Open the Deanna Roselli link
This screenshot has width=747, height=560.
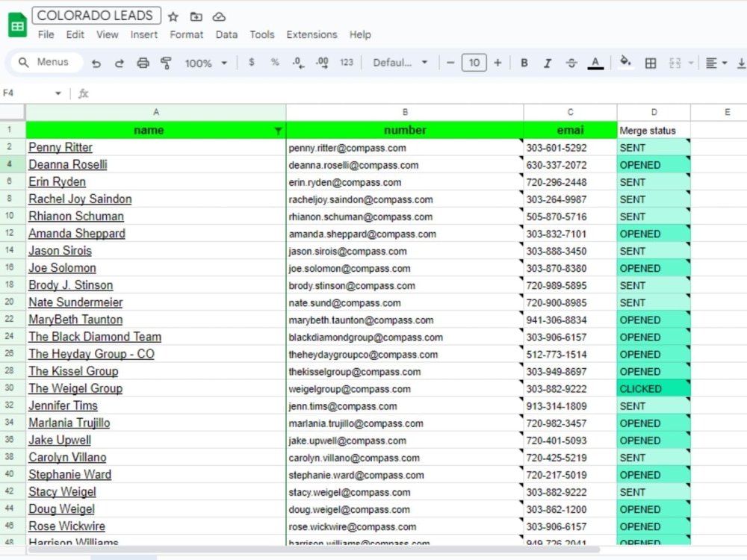(68, 165)
